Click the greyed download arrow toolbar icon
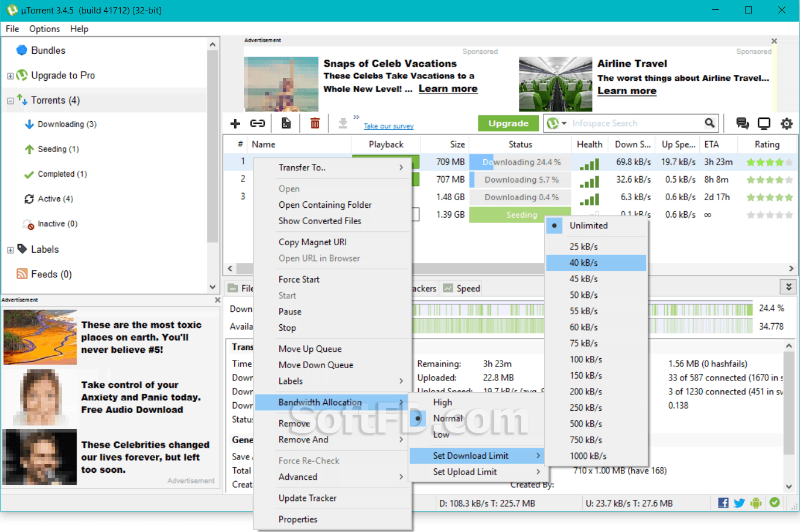This screenshot has height=532, width=800. [343, 123]
